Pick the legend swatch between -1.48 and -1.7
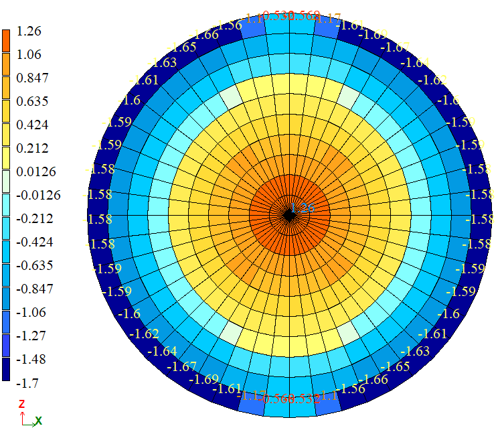The image size is (504, 430). [6, 370]
